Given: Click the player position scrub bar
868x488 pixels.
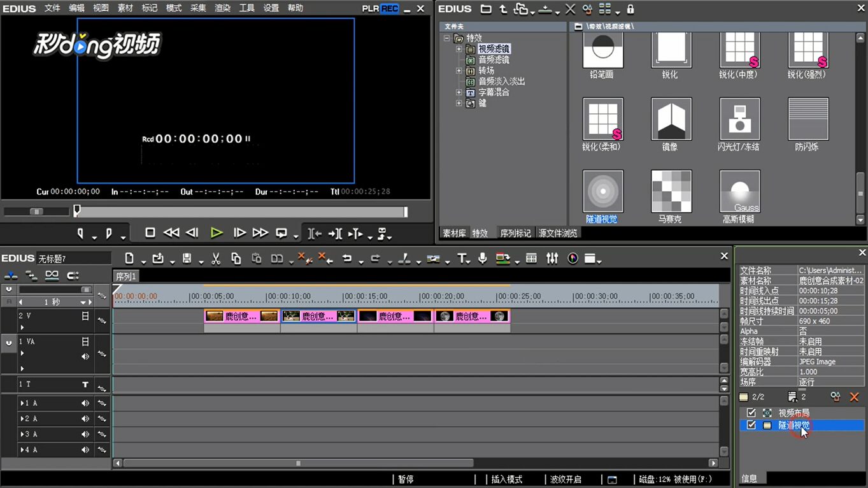Looking at the screenshot, I should pos(241,212).
